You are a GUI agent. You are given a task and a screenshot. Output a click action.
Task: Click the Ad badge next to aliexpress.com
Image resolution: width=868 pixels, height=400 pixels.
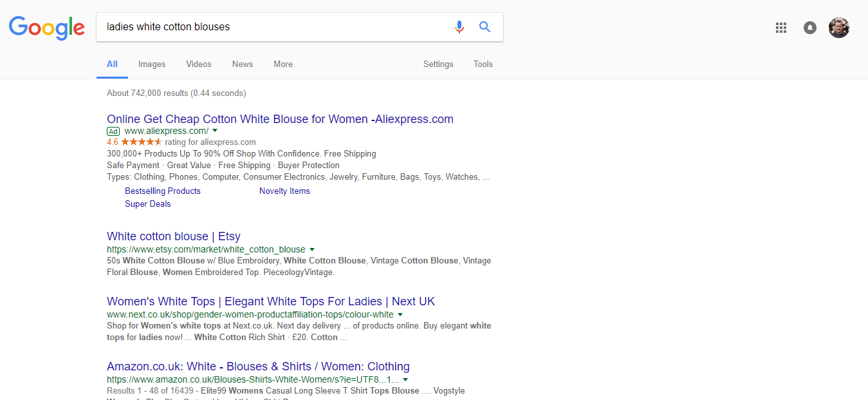pyautogui.click(x=113, y=131)
